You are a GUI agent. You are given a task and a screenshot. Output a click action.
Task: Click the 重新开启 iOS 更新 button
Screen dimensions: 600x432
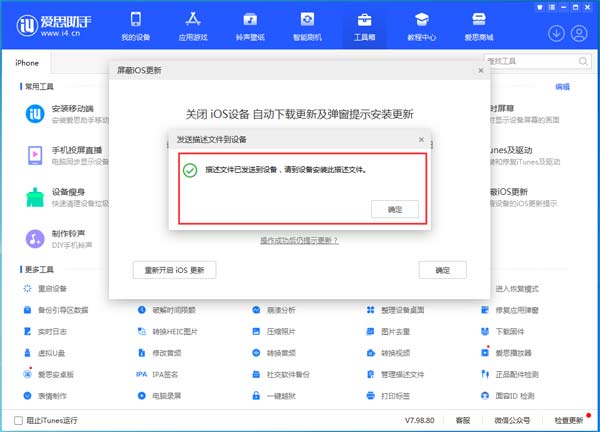[x=174, y=270]
